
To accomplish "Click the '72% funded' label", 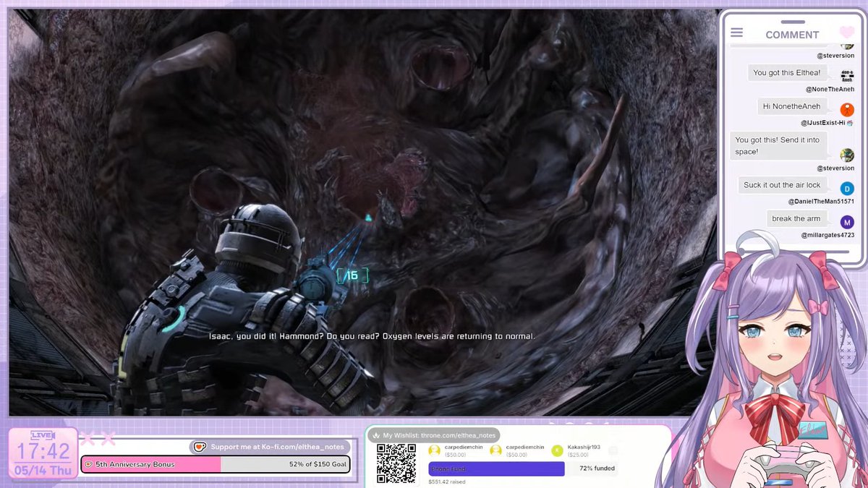I will pyautogui.click(x=597, y=468).
